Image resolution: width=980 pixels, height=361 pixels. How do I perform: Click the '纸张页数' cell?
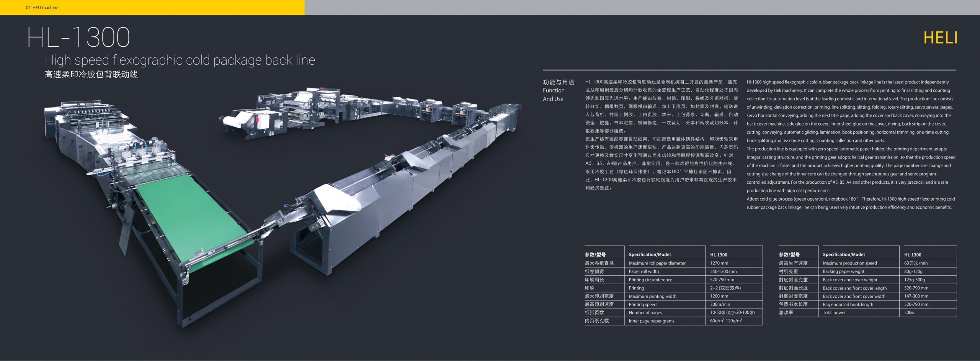(x=594, y=313)
